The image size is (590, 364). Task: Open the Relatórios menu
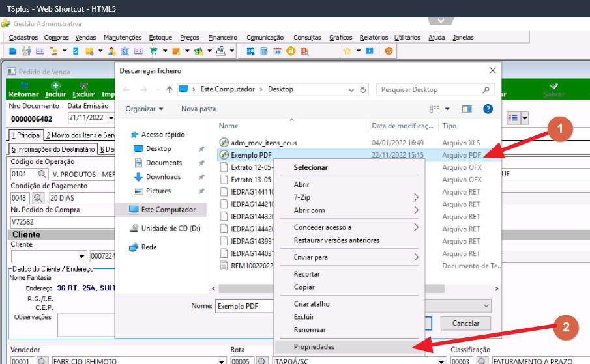point(374,38)
